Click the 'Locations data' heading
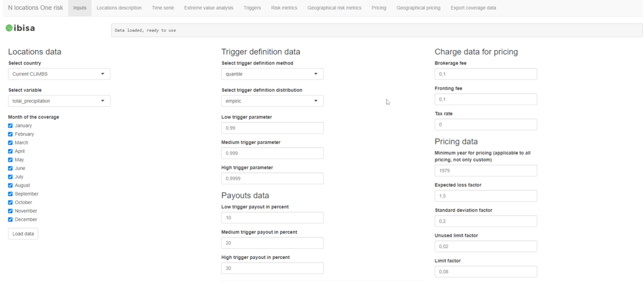 (35, 52)
